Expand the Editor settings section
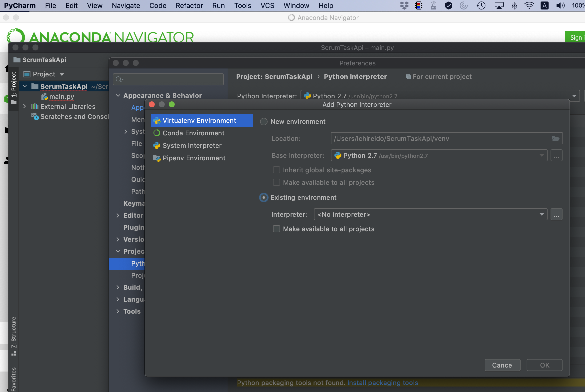 point(118,215)
